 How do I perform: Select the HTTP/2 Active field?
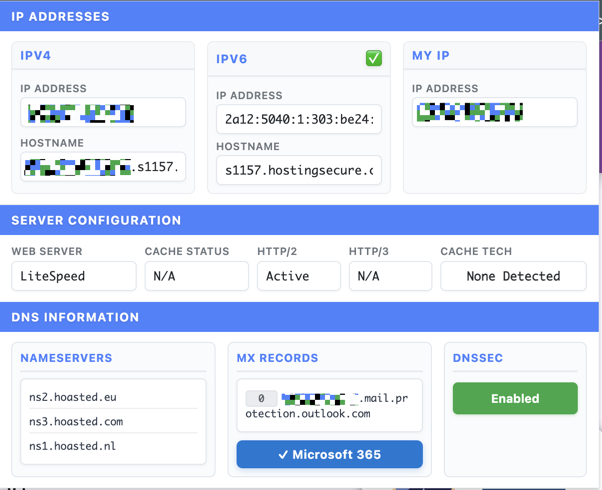click(298, 276)
